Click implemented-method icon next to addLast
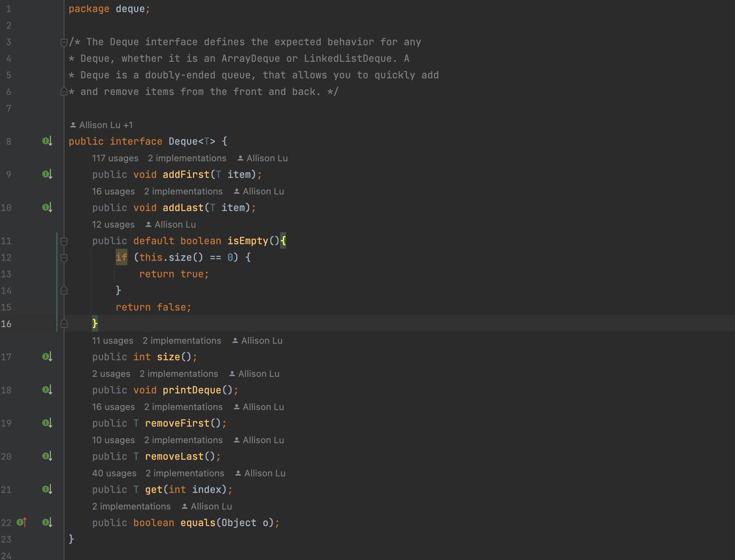Viewport: 735px width, 560px height. (47, 208)
